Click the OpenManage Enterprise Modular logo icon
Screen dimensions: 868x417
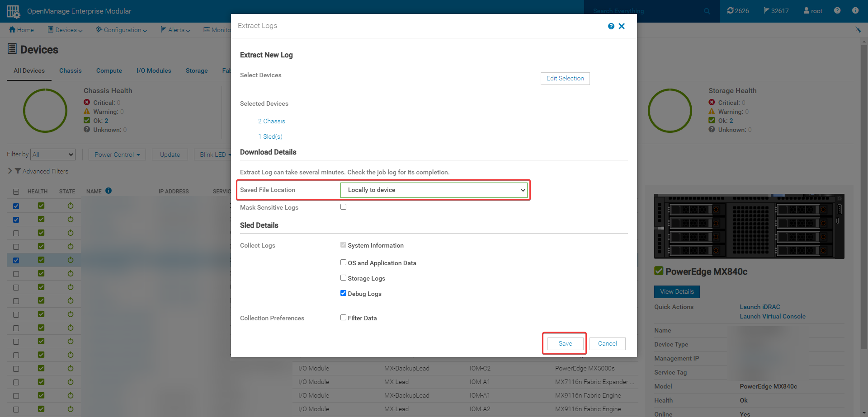point(13,11)
